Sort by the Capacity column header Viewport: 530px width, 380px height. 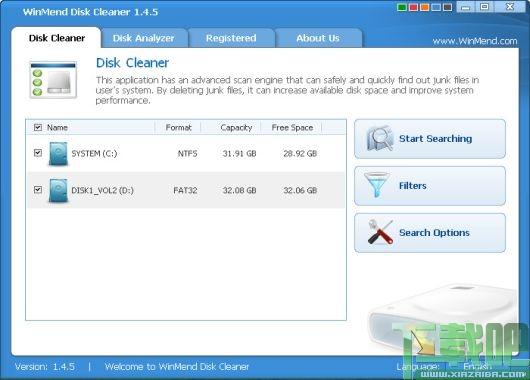coord(236,127)
